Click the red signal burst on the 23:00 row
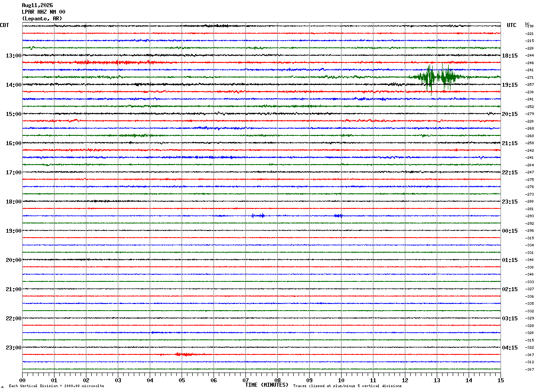536x392 pixels. pos(184,354)
